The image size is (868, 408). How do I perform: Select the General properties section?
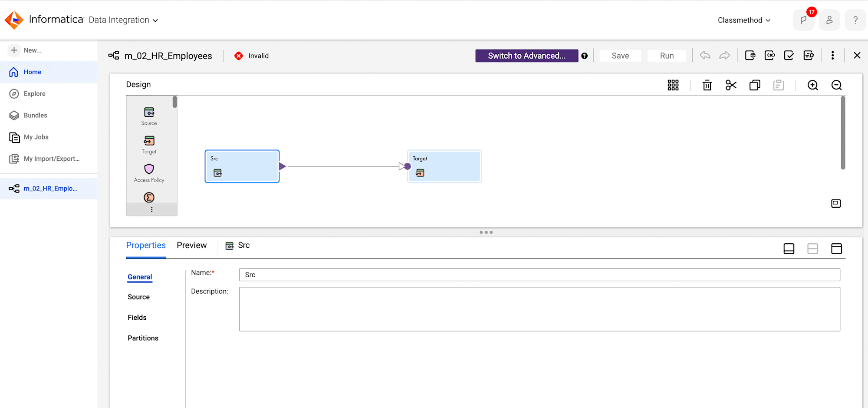point(140,277)
